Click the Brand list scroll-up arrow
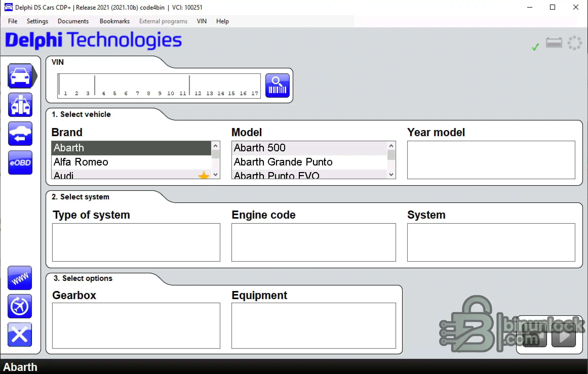Viewport: 588px width, 374px height. point(215,146)
